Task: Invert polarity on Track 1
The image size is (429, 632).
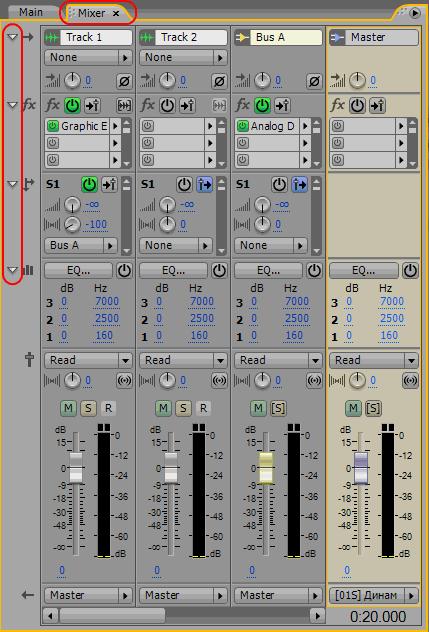Action: coord(124,82)
